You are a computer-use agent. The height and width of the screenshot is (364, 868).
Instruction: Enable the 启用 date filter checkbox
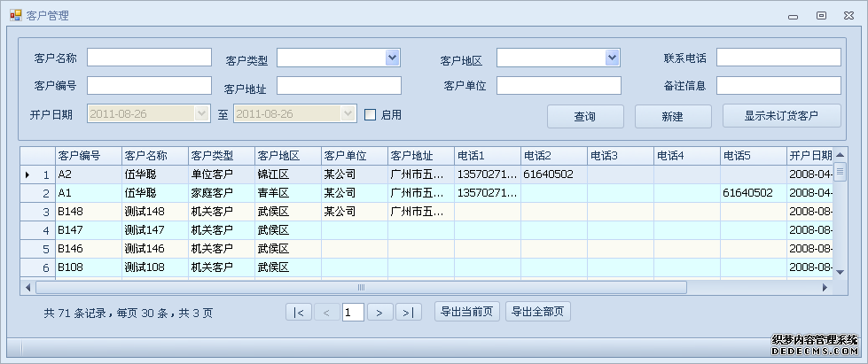371,114
